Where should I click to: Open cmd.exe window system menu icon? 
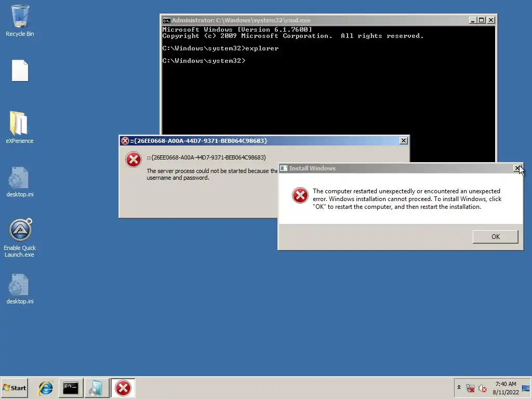[166, 20]
